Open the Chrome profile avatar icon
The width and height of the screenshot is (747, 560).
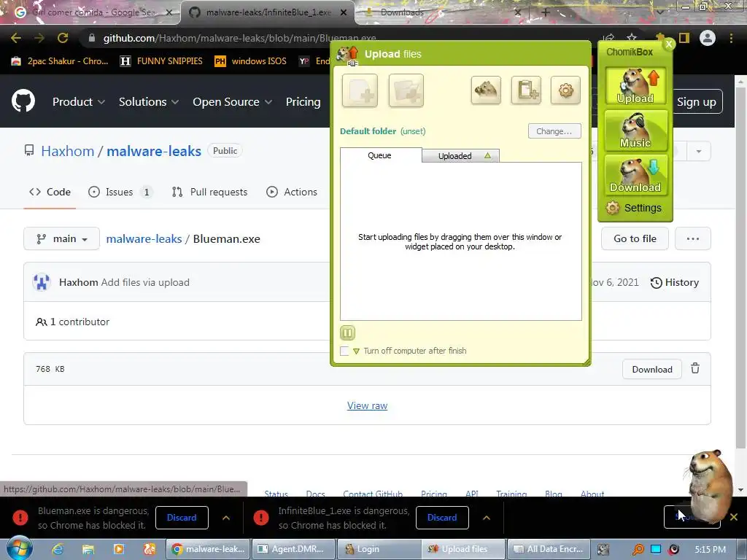pyautogui.click(x=708, y=38)
